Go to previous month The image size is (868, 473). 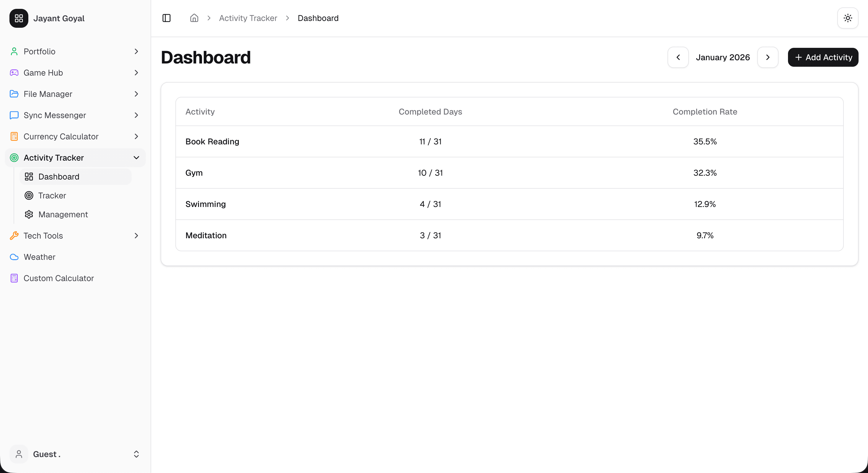678,57
